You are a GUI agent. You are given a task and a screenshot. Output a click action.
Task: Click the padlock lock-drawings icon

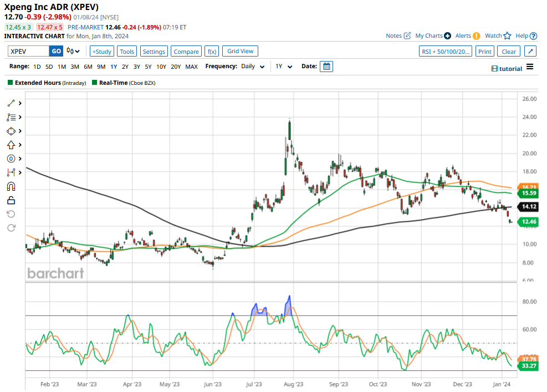11,200
